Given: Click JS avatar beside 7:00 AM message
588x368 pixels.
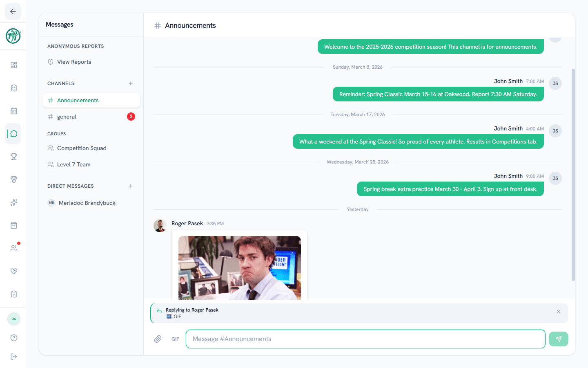Looking at the screenshot, I should tap(555, 83).
